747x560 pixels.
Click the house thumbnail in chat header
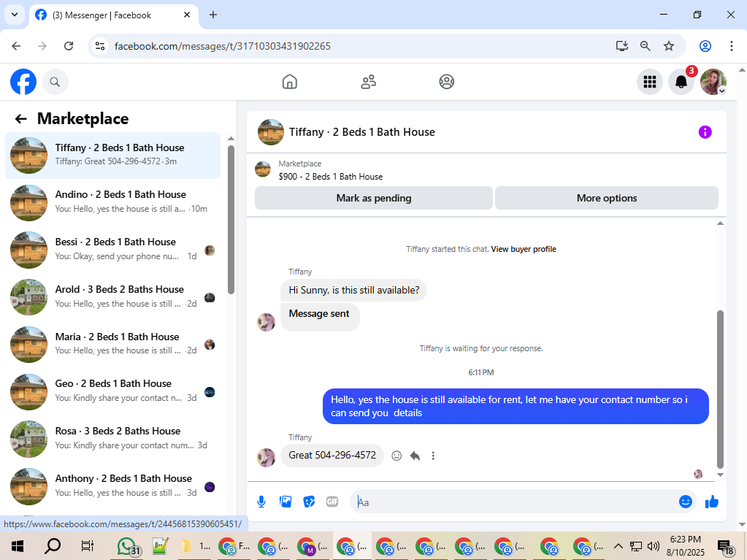[271, 132]
